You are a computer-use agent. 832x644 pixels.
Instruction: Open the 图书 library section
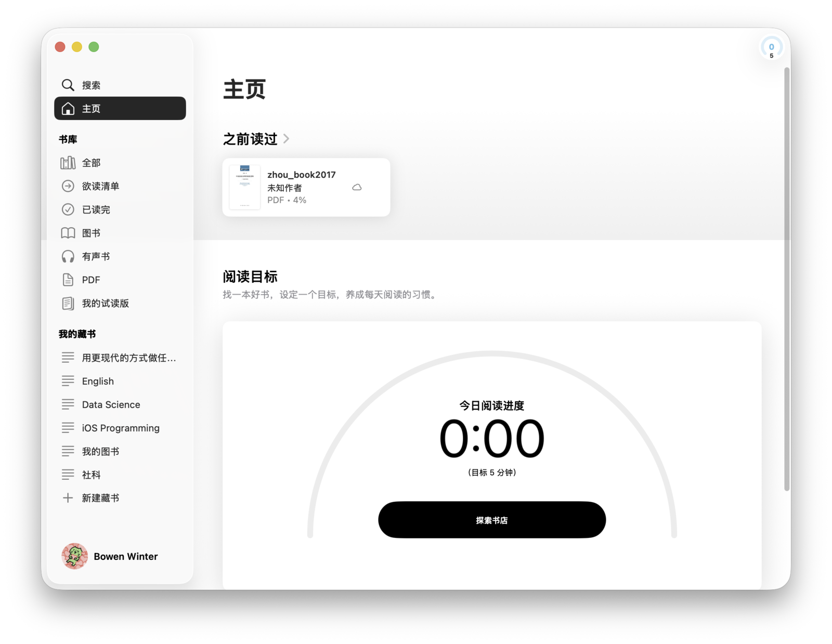click(91, 233)
